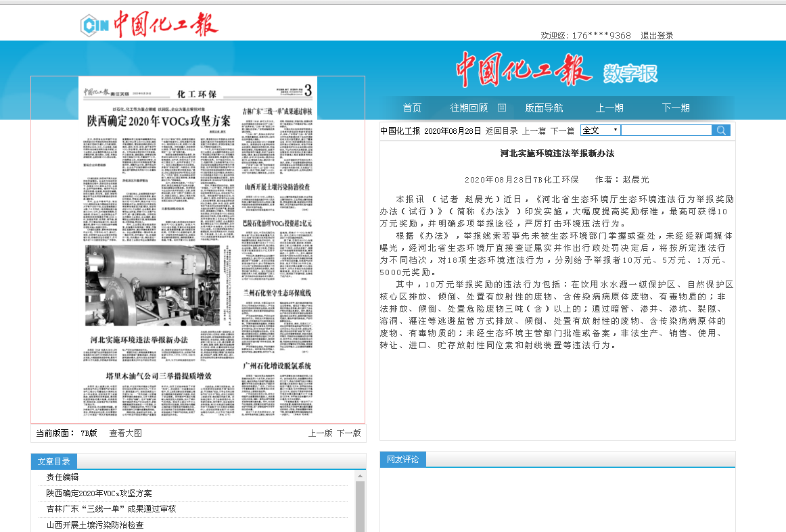786x532 pixels.
Task: Go to next issue 下一期
Action: tap(676, 108)
